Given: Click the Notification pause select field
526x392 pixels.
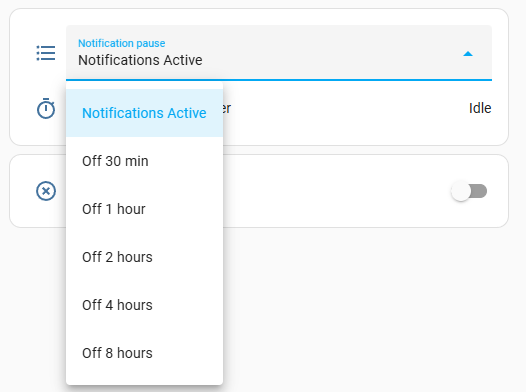Looking at the screenshot, I should coord(279,53).
